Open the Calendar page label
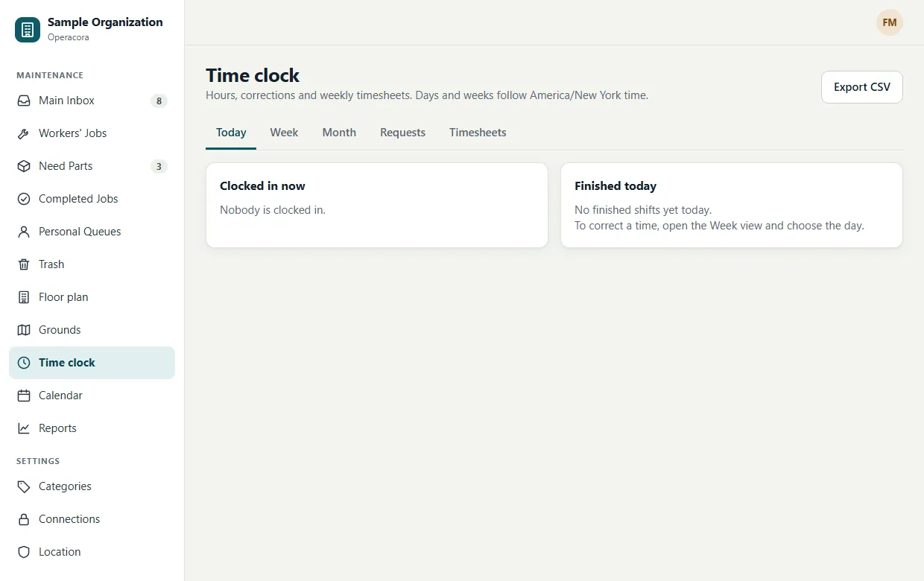Viewport: 924px width, 581px height. [x=60, y=396]
